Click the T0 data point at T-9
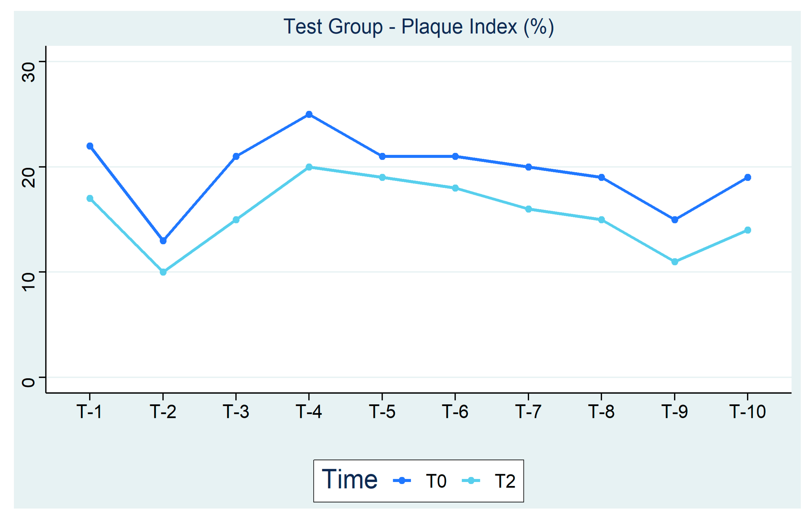812x516 pixels. 675,220
